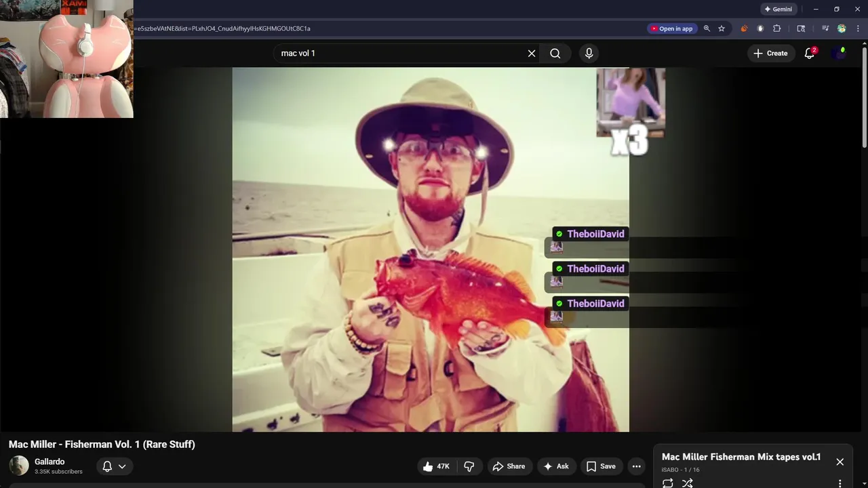Click the x3 dancing sticker overlay

[x=631, y=112]
